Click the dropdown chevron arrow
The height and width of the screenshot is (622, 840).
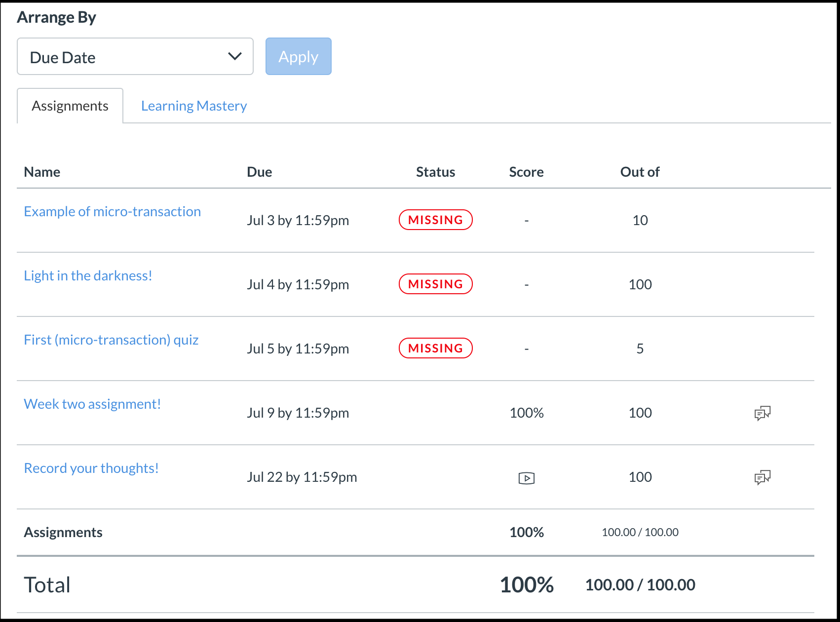235,56
